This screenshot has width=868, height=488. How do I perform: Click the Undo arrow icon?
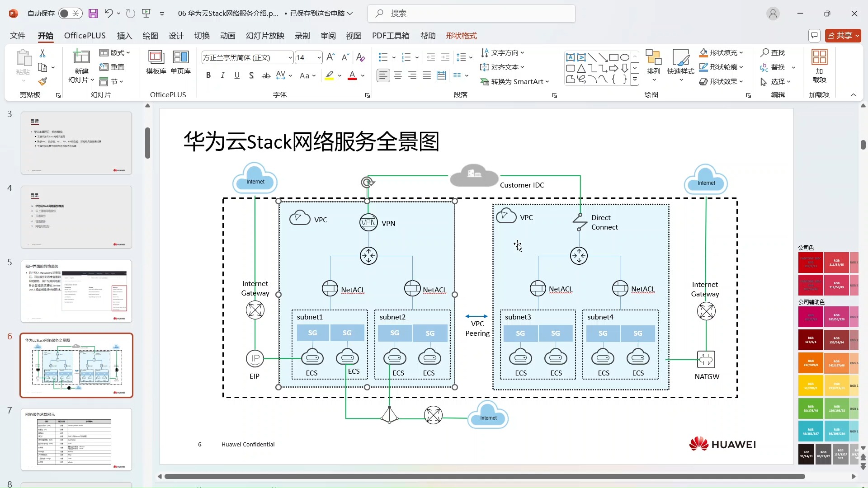pyautogui.click(x=108, y=14)
